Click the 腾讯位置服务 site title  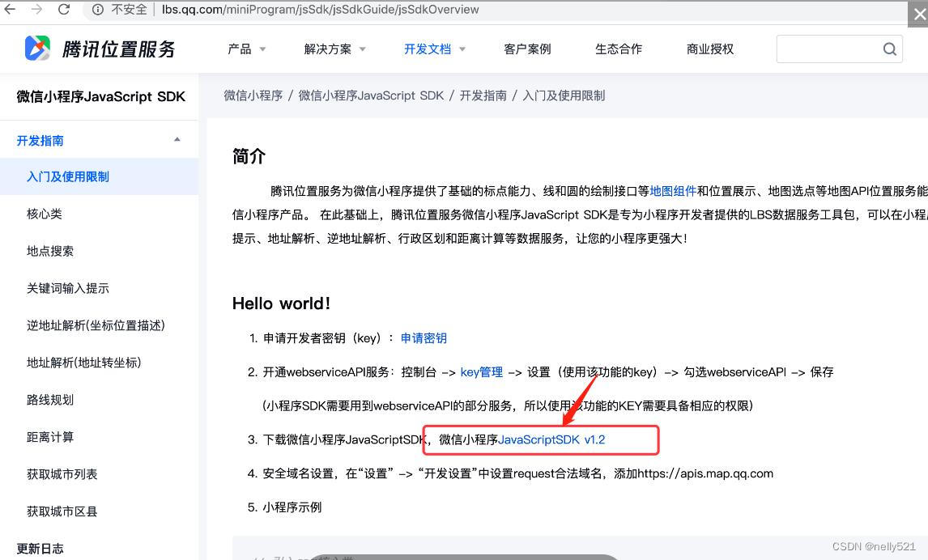[118, 49]
